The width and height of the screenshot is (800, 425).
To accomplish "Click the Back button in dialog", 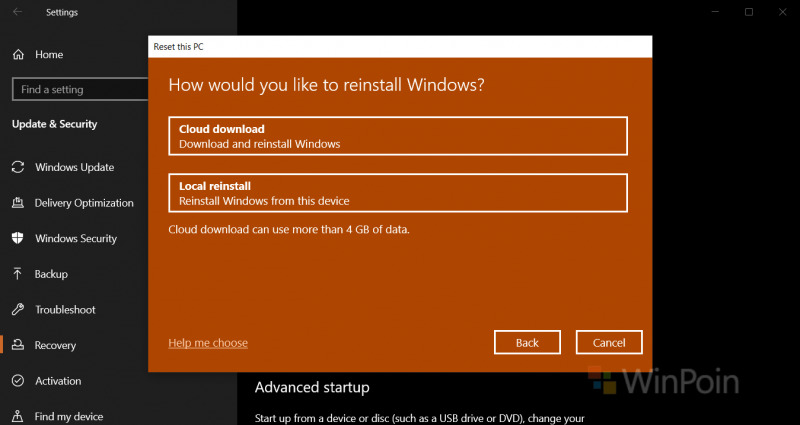I will (527, 342).
